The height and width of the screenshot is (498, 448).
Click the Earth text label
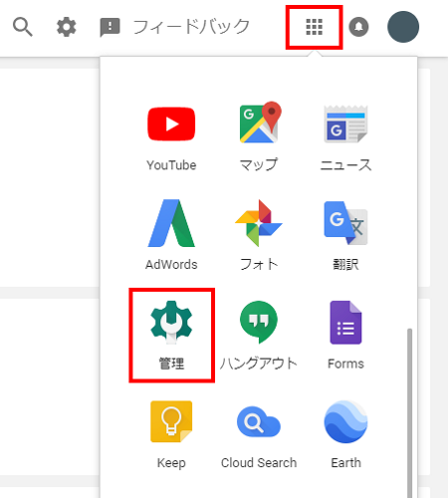[x=345, y=462]
